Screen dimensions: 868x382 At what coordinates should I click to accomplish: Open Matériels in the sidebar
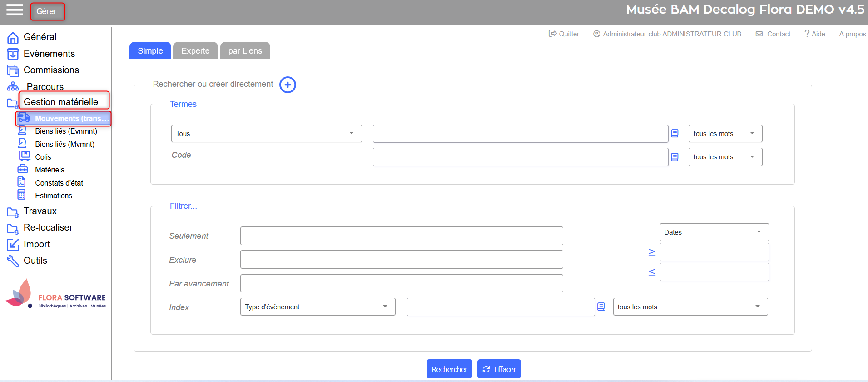click(50, 170)
